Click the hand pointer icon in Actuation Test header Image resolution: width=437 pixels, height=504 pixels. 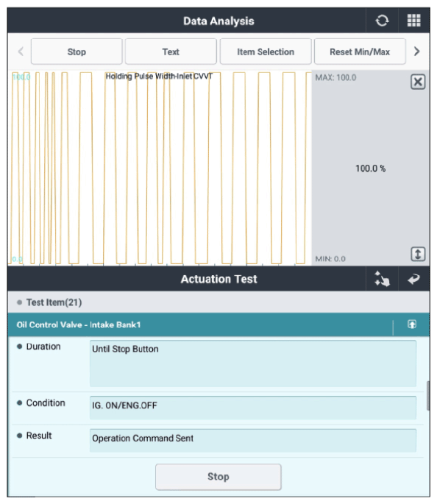(382, 279)
